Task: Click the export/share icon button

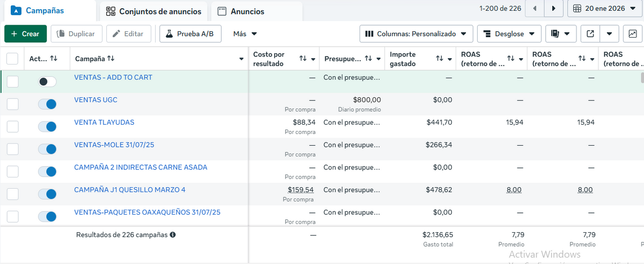Action: (x=590, y=34)
